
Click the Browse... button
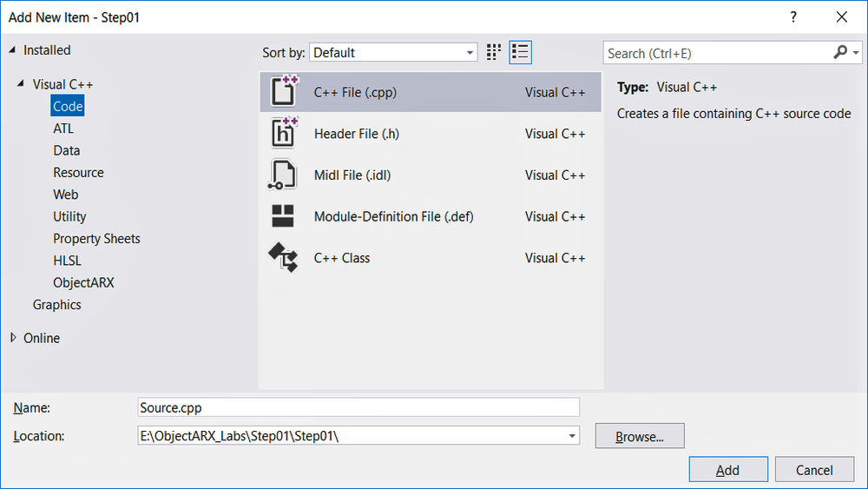640,436
